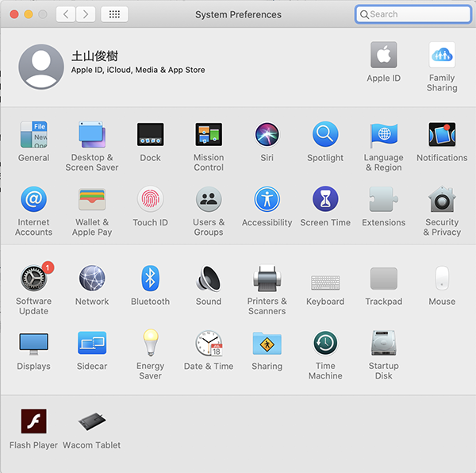Image resolution: width=476 pixels, height=473 pixels.
Task: Open Startup Disk pane
Action: tap(383, 343)
